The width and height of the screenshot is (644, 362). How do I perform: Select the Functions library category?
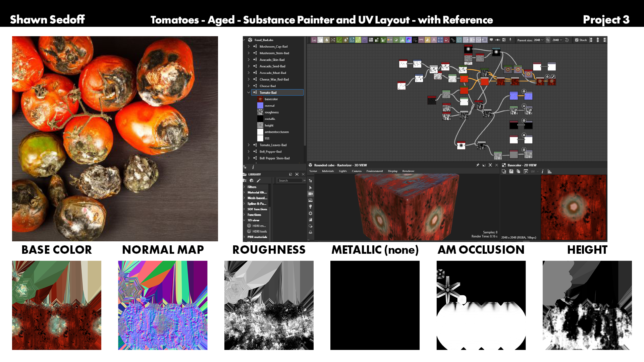[x=254, y=215]
